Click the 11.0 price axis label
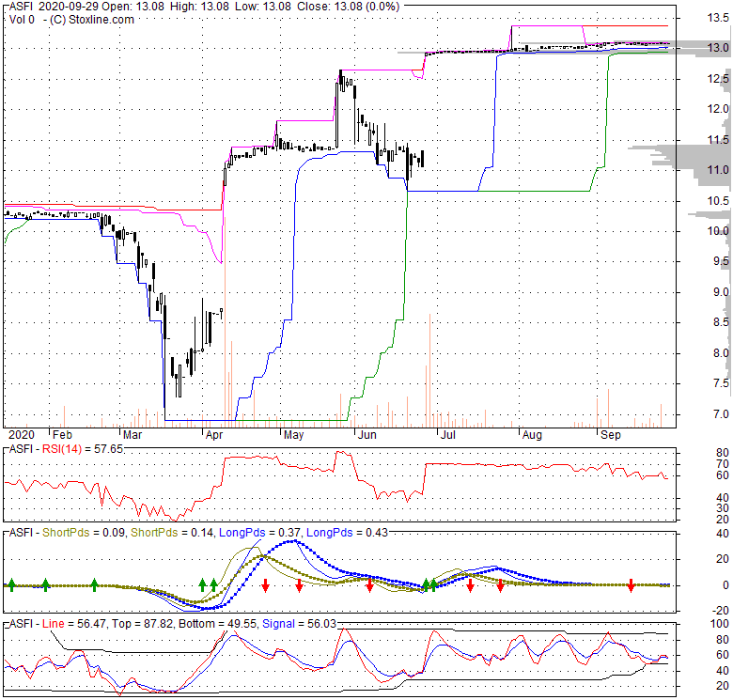This screenshot has height=700, width=733. point(718,170)
